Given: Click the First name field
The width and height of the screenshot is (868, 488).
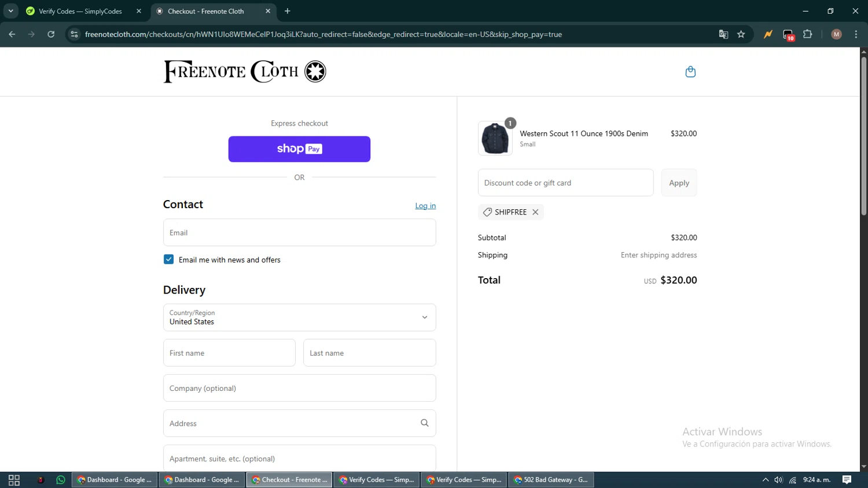Looking at the screenshot, I should coord(229,353).
